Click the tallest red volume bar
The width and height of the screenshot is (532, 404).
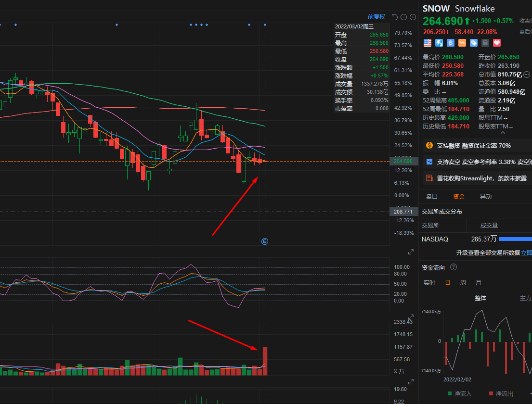coord(265,361)
